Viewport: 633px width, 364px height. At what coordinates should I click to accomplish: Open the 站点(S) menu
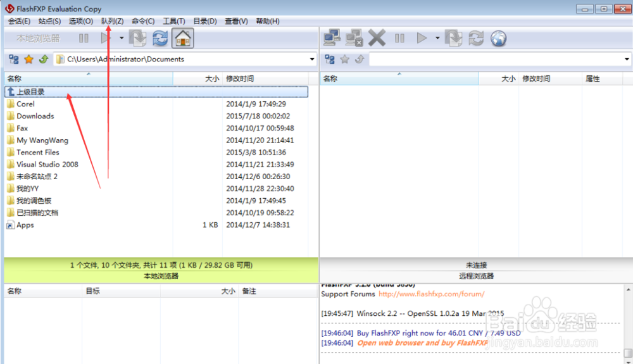[x=49, y=21]
